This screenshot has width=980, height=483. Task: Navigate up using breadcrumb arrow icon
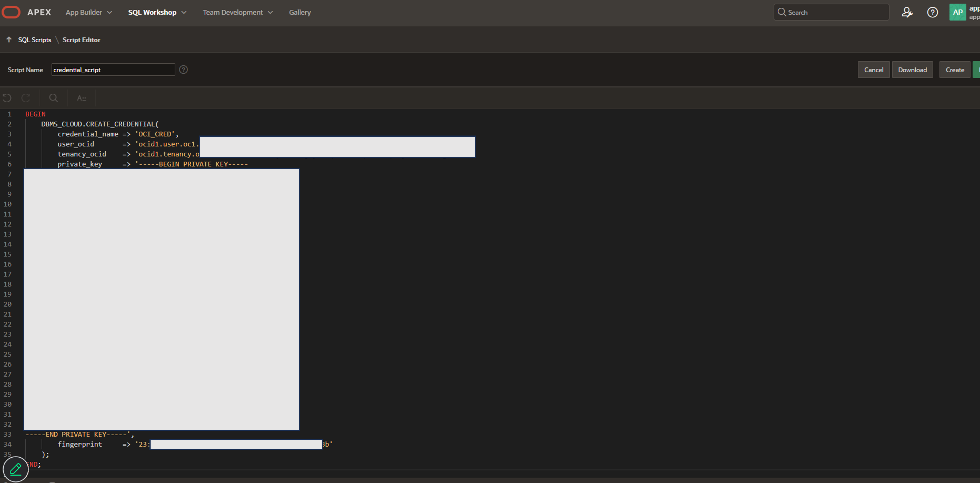pos(8,40)
